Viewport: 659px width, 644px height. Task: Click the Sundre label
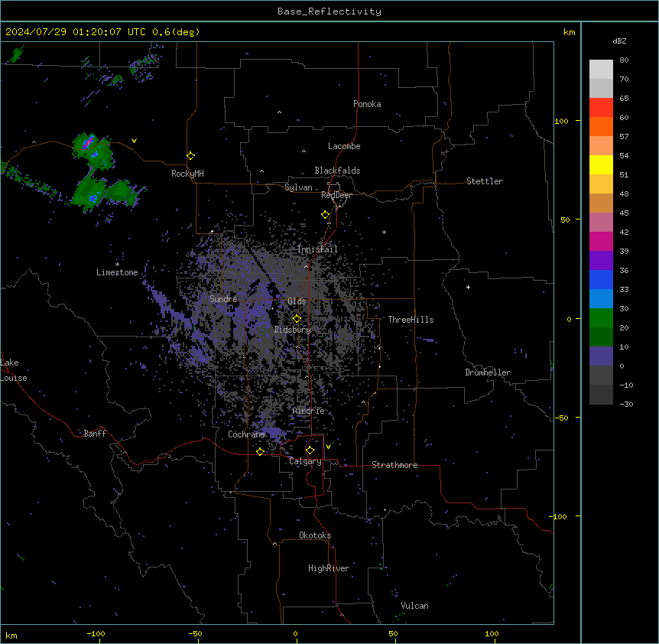[223, 299]
